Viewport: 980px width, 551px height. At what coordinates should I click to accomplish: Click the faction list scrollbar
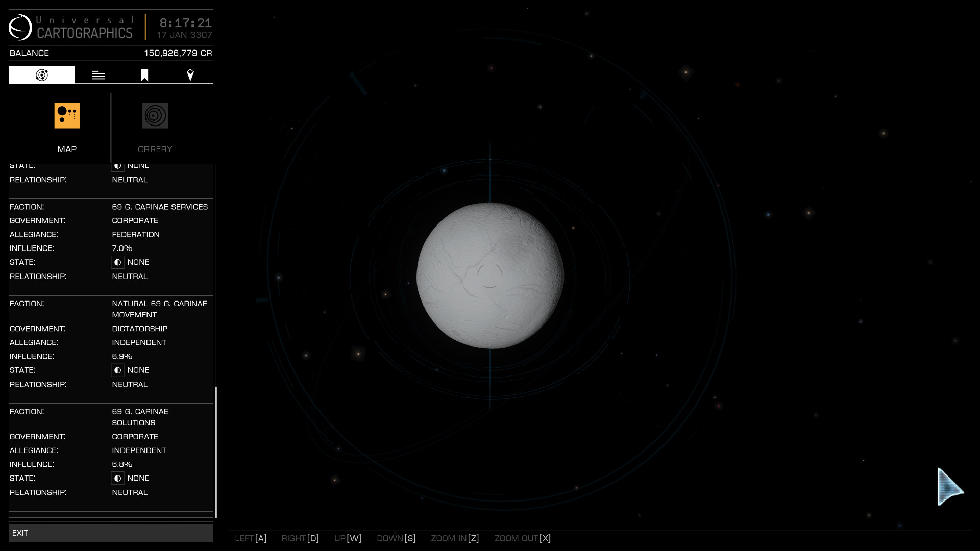pos(216,452)
